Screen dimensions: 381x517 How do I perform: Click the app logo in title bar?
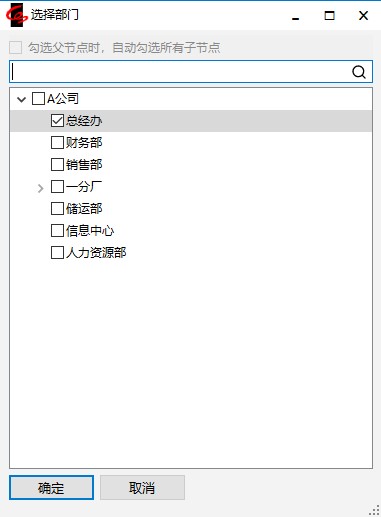tap(16, 15)
